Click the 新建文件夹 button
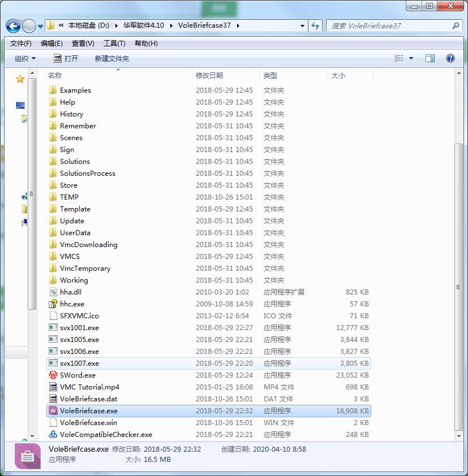468x476 pixels. pyautogui.click(x=112, y=58)
